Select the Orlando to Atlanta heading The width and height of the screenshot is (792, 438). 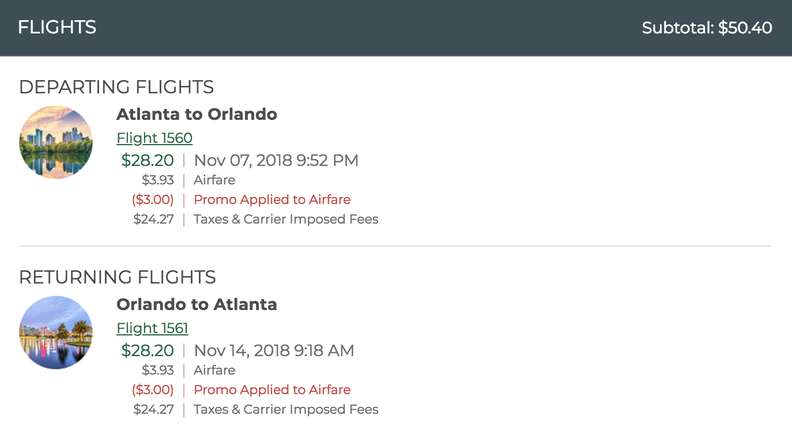196,305
